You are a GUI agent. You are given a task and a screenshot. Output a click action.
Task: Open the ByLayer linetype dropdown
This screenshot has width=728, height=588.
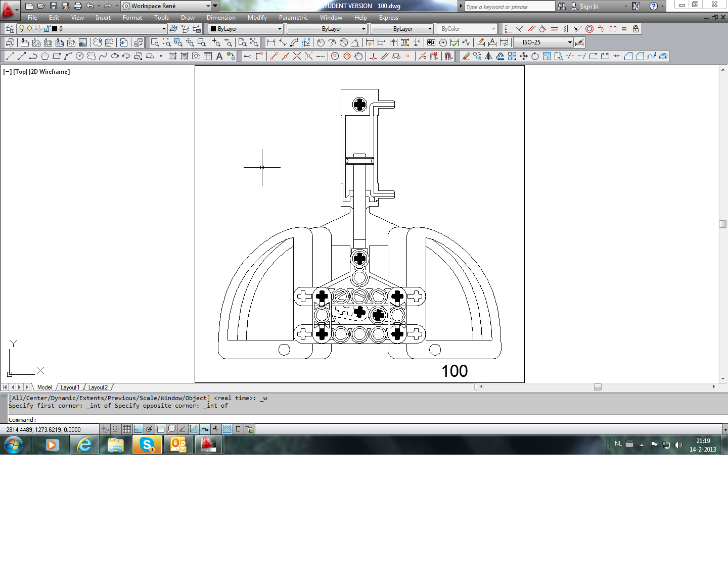click(327, 29)
